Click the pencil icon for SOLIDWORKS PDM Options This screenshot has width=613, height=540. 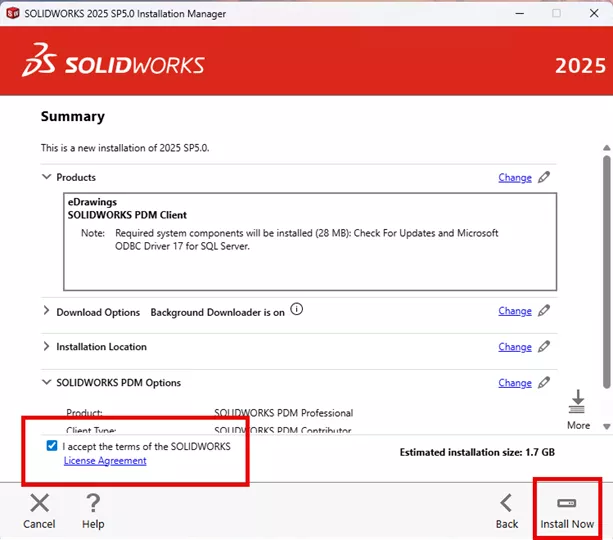pyautogui.click(x=544, y=382)
